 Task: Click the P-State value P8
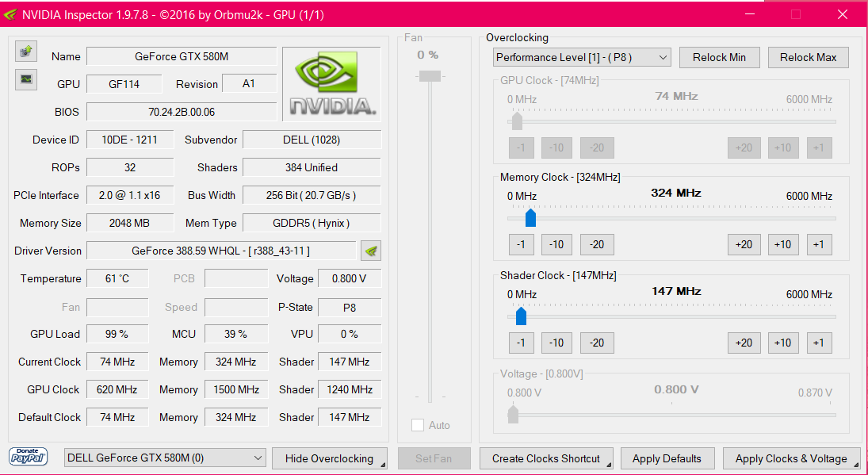click(350, 307)
